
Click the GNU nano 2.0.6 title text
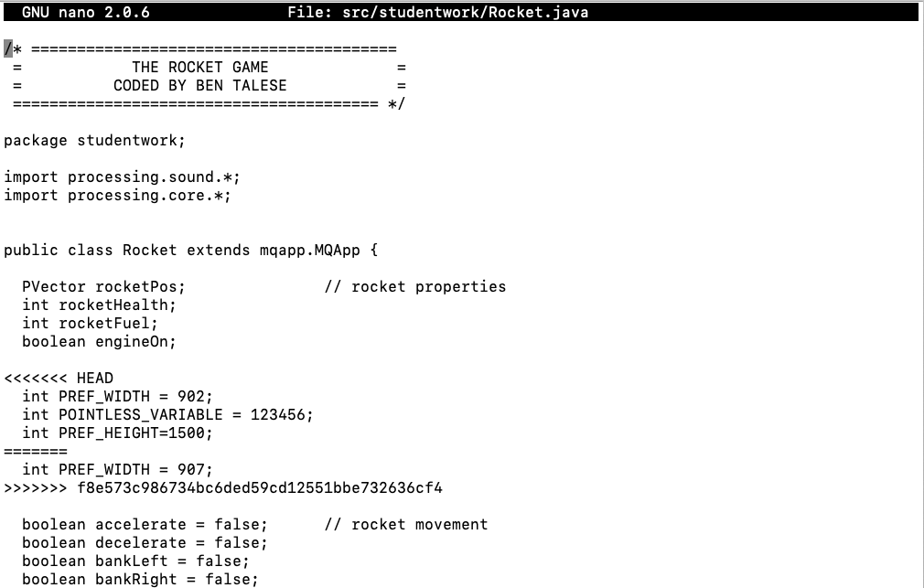coord(85,12)
